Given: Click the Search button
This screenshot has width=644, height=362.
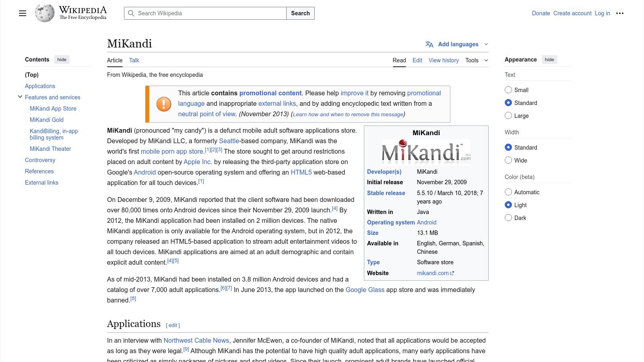Looking at the screenshot, I should 300,13.
